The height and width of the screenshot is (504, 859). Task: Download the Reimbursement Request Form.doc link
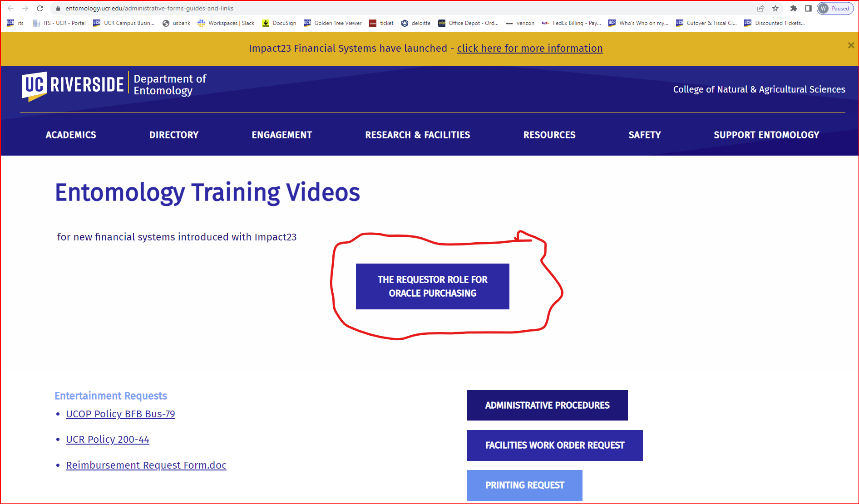tap(146, 465)
